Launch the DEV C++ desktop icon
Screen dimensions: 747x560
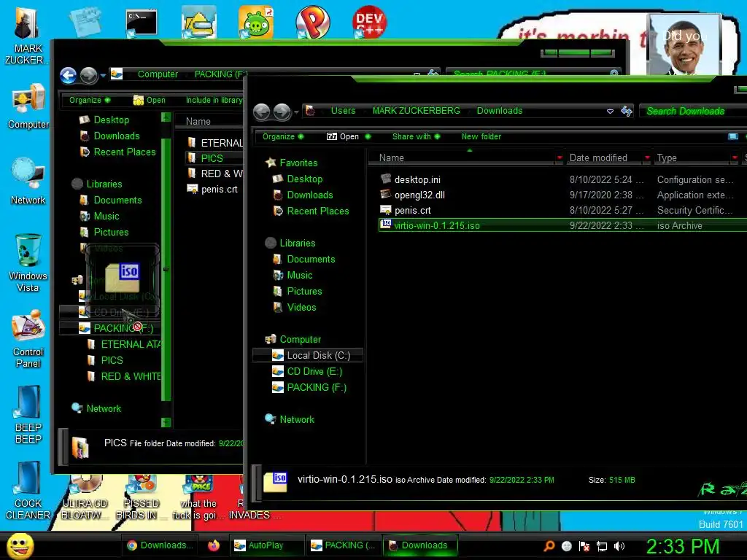369,22
